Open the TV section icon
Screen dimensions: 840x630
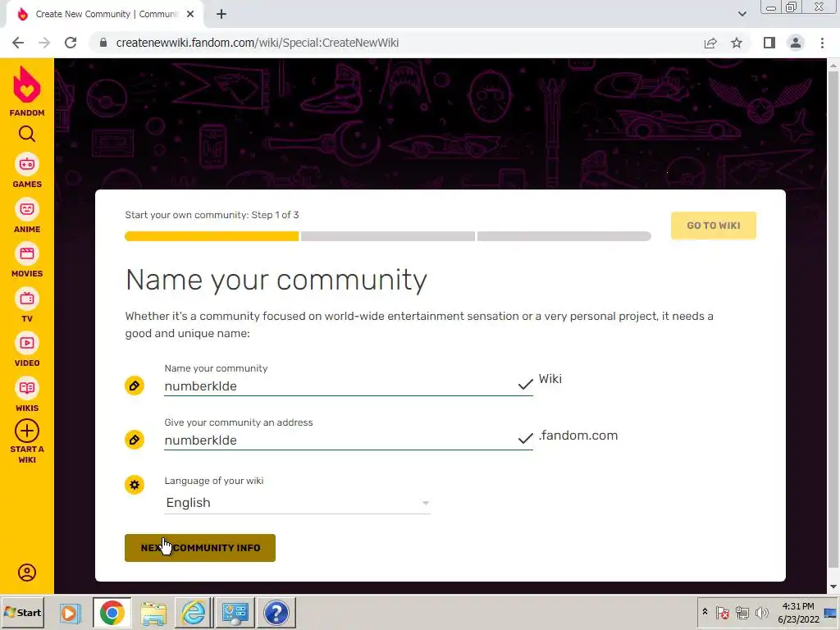(x=27, y=299)
